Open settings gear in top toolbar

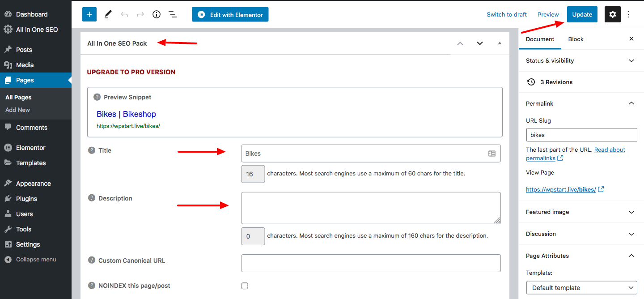tap(612, 14)
